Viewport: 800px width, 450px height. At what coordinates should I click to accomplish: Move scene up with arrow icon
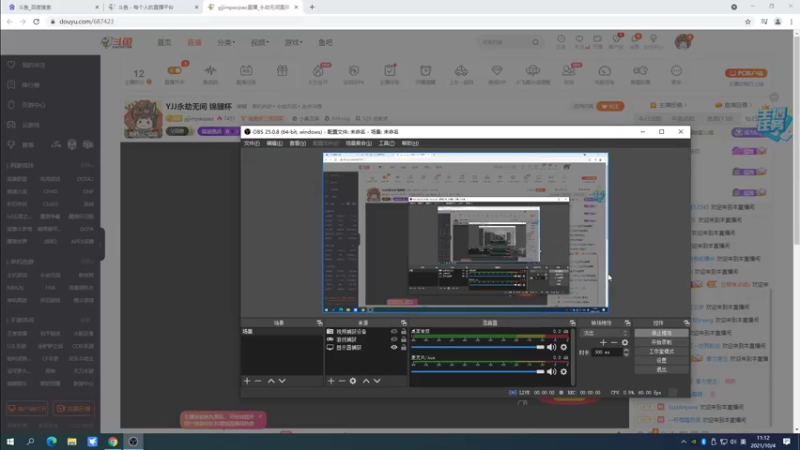[271, 381]
